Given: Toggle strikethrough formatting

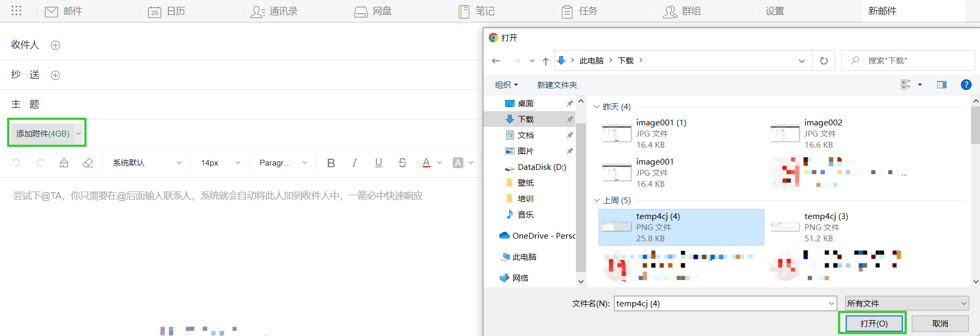Looking at the screenshot, I should click(x=402, y=163).
